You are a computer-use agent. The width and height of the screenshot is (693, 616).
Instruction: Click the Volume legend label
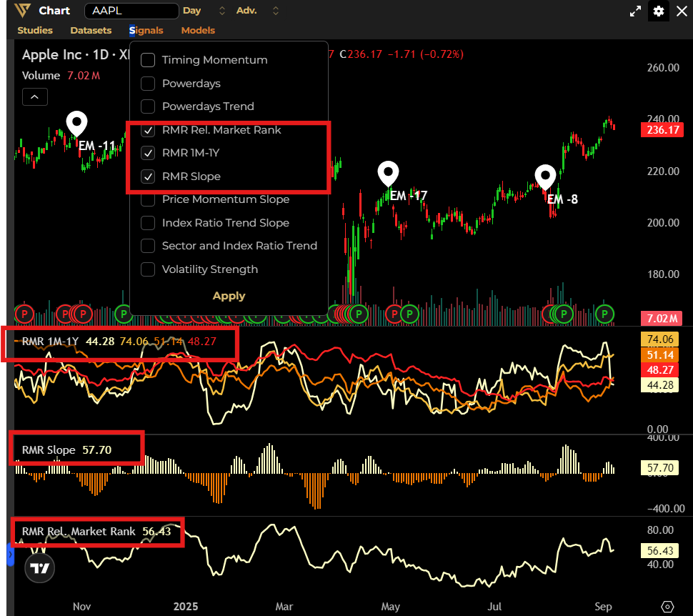tap(41, 76)
